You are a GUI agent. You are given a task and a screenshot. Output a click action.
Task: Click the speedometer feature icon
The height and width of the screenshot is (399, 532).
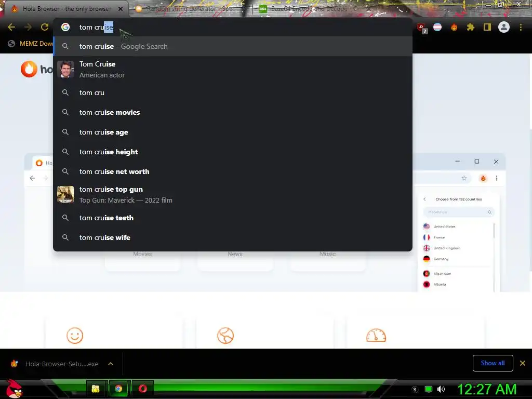click(x=376, y=335)
